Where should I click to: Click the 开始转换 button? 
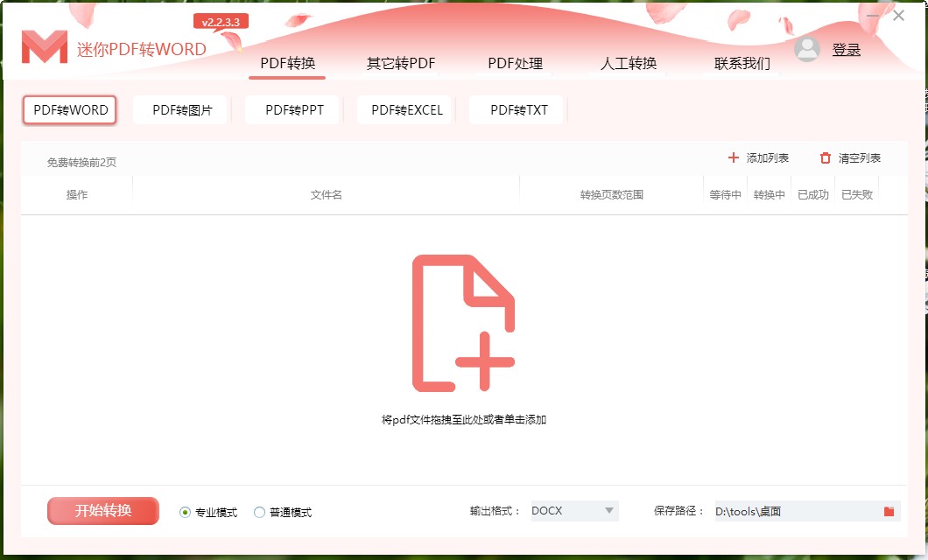point(102,511)
